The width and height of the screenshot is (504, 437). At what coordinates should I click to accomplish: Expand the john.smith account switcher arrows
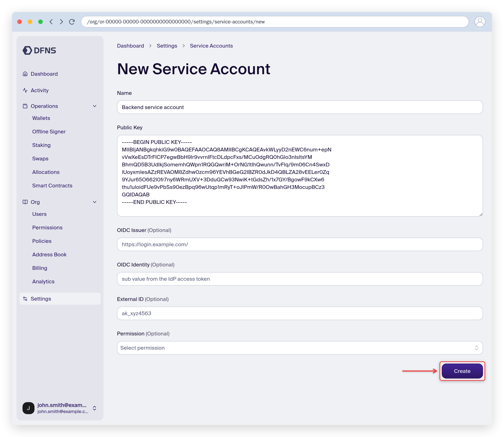(94, 408)
